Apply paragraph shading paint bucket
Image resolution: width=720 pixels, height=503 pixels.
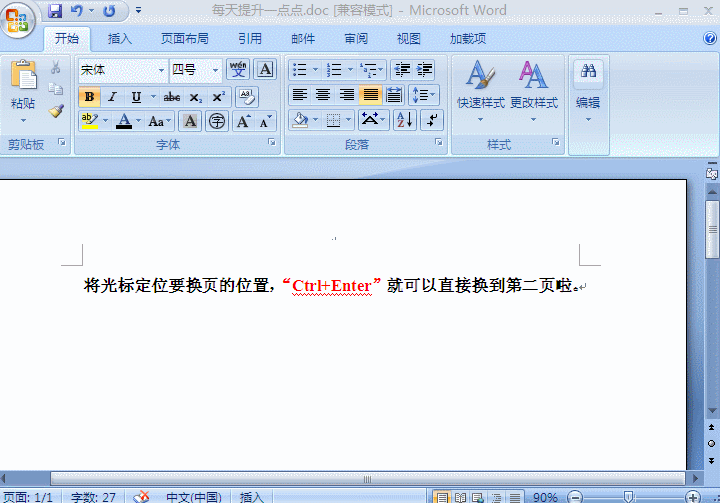(300, 120)
